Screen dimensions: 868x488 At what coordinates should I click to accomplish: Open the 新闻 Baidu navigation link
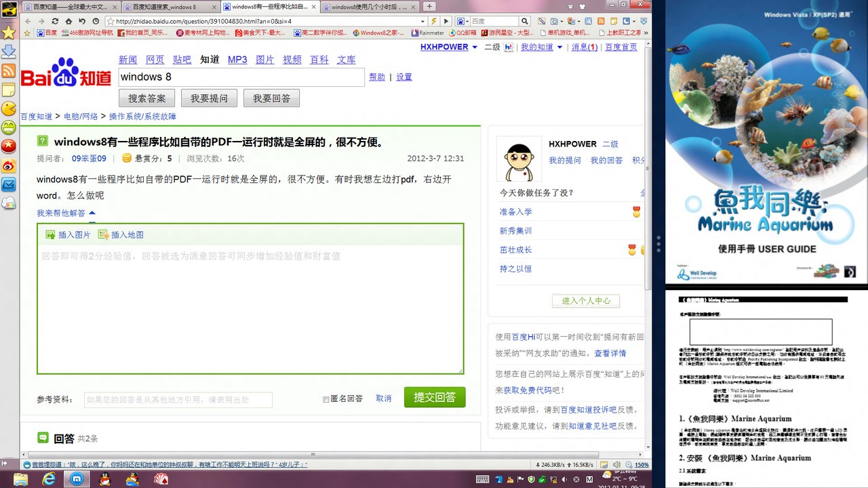(x=127, y=60)
